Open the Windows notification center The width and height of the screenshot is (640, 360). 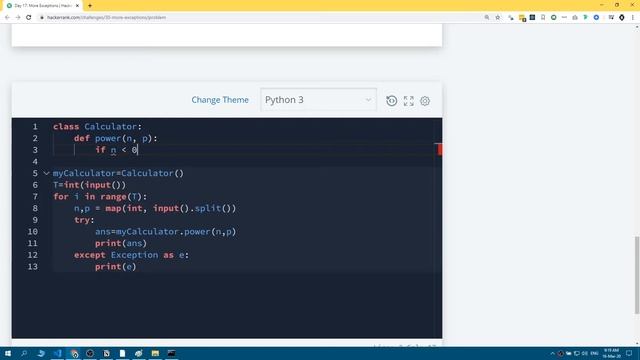click(x=629, y=353)
